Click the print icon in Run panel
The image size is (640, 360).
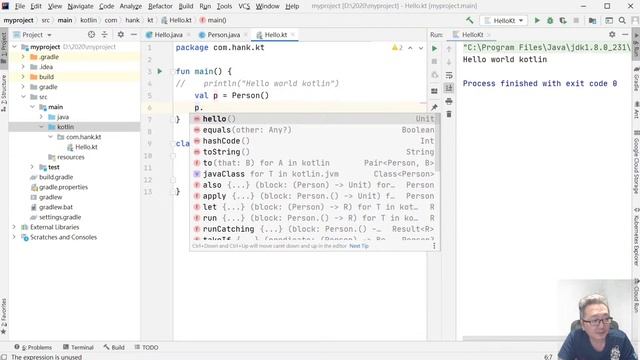[449, 101]
